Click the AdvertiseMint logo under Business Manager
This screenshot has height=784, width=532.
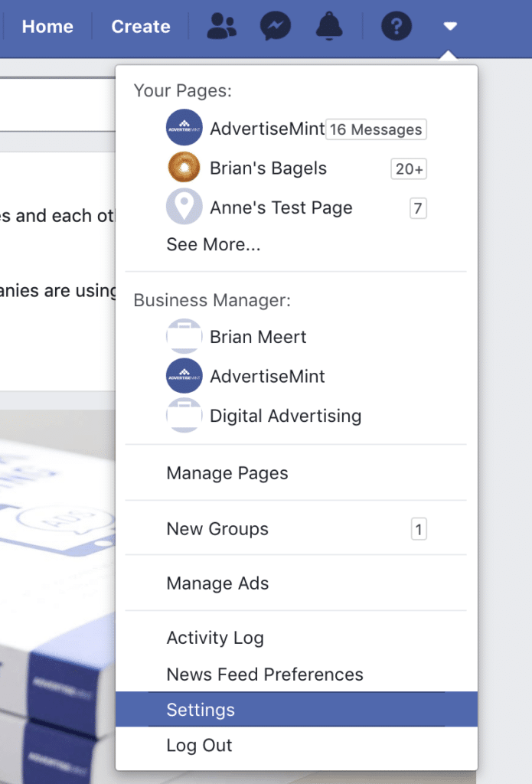[184, 376]
